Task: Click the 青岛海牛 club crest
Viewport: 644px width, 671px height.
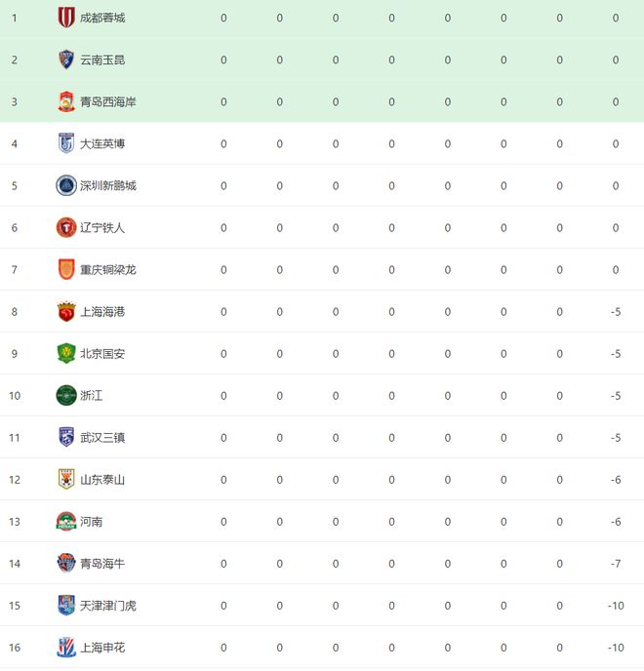Action: [x=66, y=564]
